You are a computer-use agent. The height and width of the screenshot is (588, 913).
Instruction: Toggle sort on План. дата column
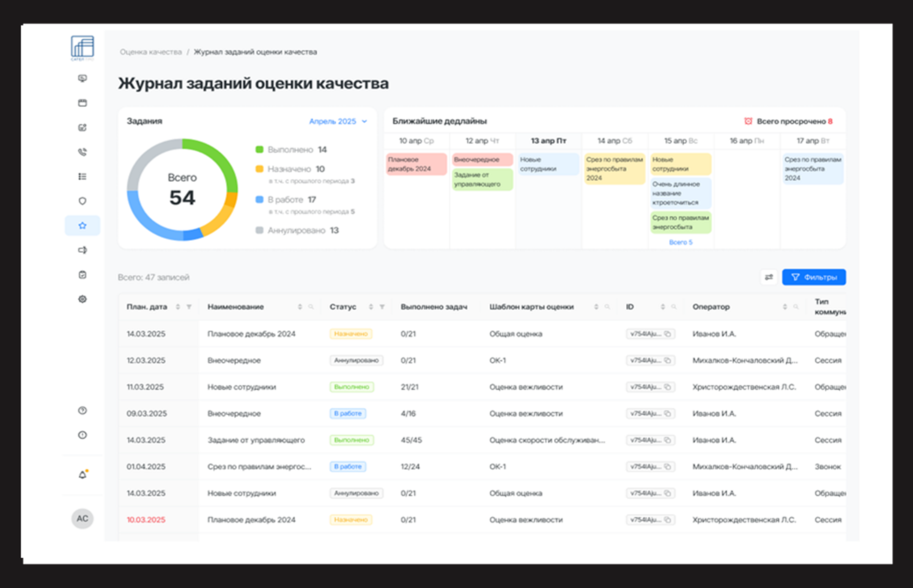[x=178, y=307]
